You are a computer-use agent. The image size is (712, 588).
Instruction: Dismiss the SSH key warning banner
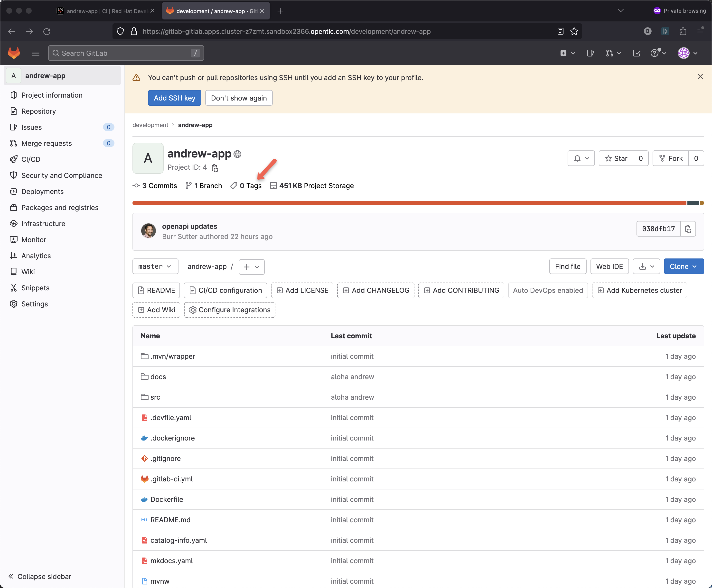pos(700,77)
